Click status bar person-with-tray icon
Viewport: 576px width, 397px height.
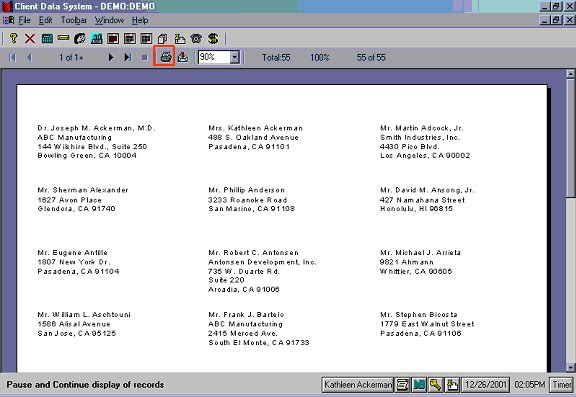click(452, 385)
